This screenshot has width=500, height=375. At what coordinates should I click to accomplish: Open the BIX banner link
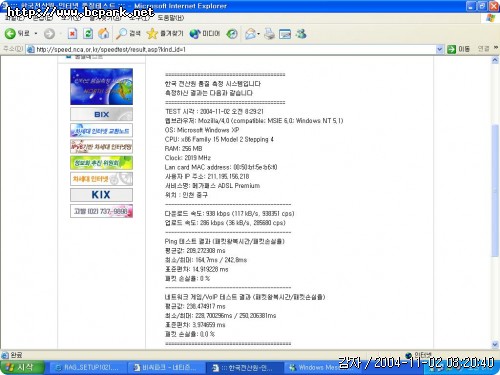[x=101, y=114]
